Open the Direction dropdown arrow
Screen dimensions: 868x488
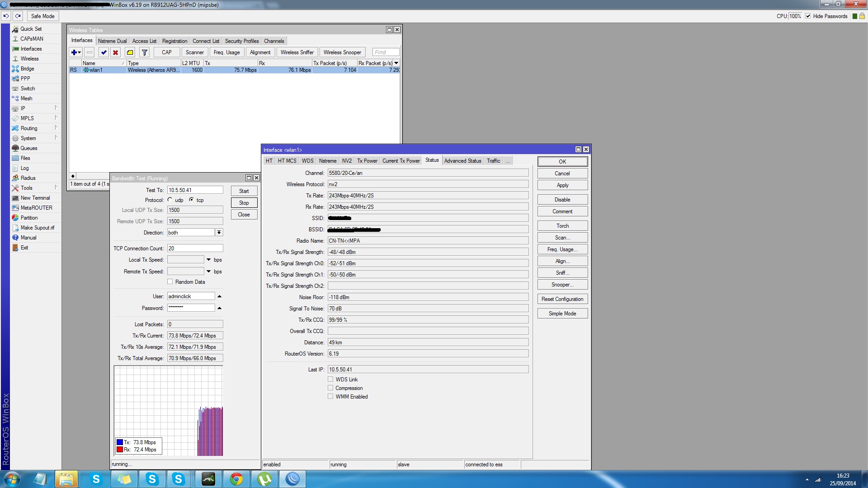click(219, 232)
